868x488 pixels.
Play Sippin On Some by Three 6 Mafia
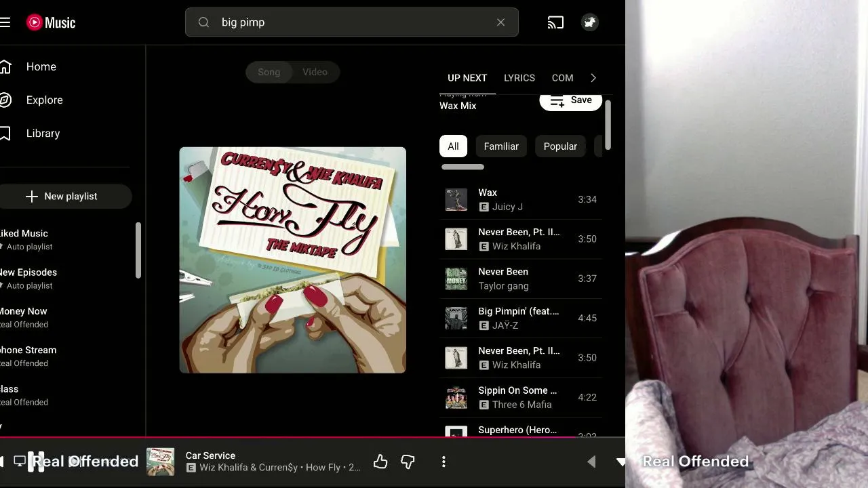pyautogui.click(x=521, y=397)
